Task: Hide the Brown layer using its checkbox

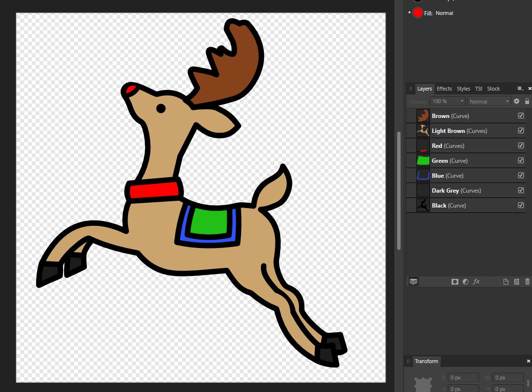Action: point(521,116)
